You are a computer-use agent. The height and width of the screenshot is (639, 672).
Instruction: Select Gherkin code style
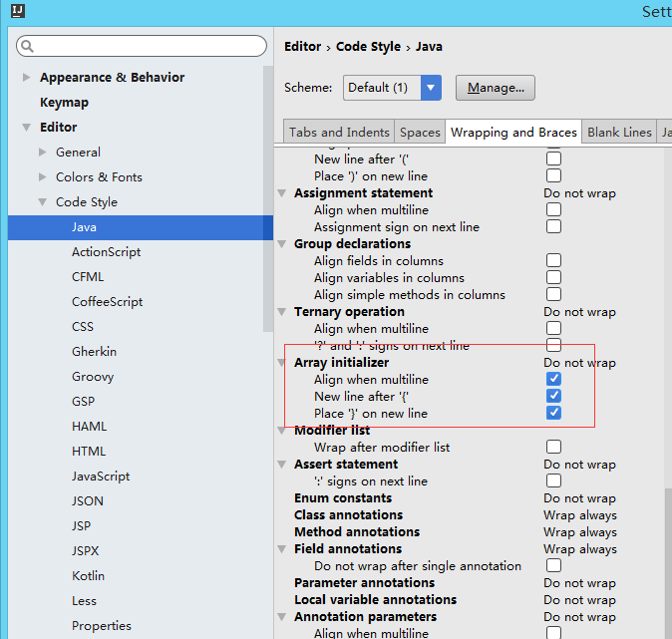pos(94,352)
